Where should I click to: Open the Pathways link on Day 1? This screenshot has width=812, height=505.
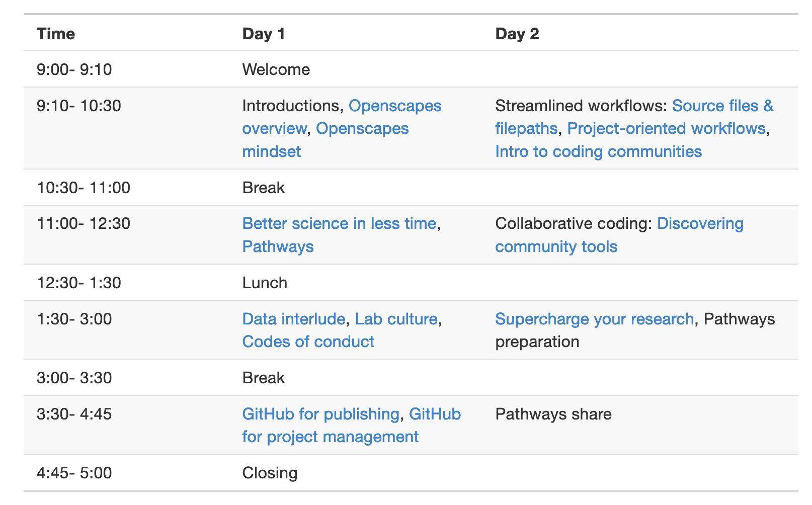click(278, 246)
